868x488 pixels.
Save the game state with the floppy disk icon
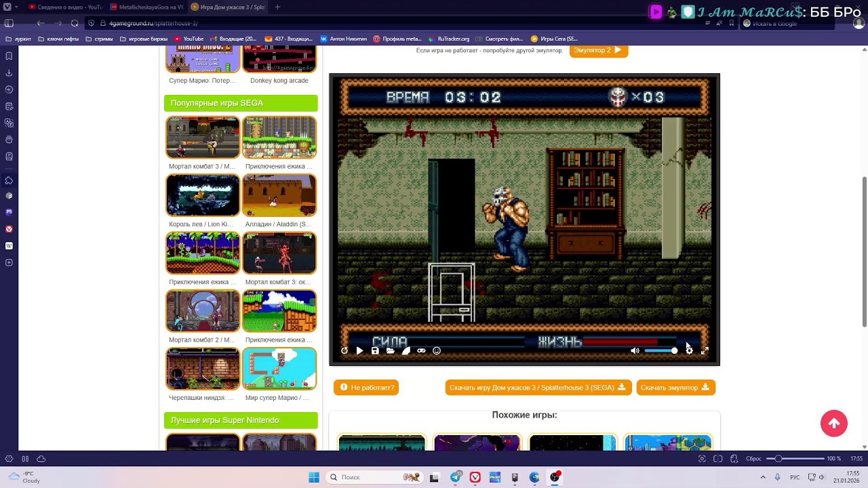pos(375,350)
